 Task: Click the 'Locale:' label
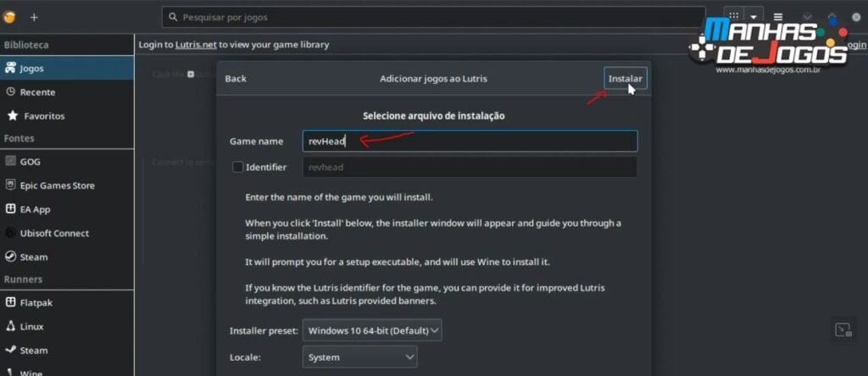click(245, 357)
